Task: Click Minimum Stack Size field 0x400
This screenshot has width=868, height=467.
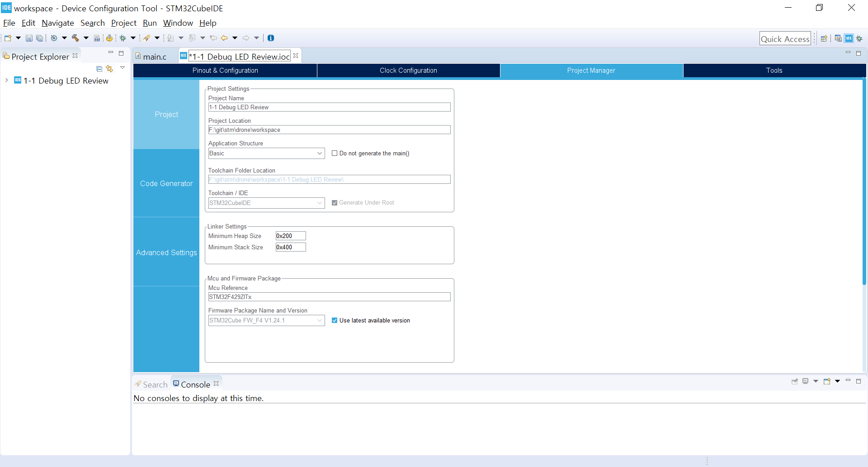Action: click(291, 247)
